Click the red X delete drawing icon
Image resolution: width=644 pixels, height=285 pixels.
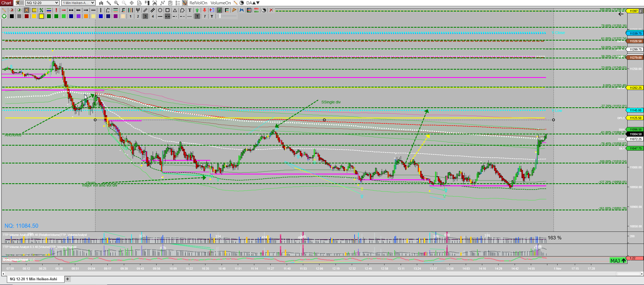(271, 10)
